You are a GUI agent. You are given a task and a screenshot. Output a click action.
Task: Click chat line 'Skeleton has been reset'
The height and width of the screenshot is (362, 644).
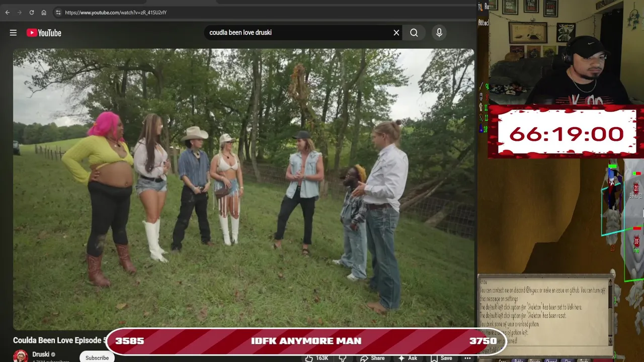[523, 316]
